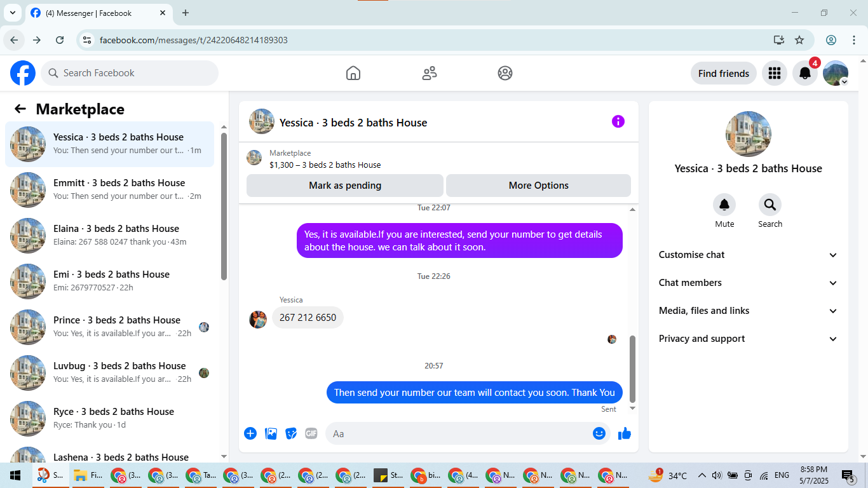Open the Yessica conversation in the list

109,144
